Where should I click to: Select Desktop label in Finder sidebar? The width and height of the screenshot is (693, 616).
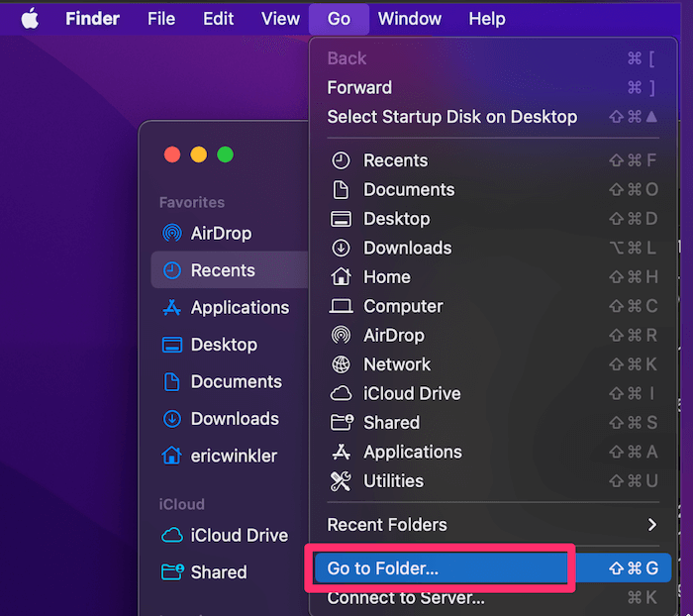[x=224, y=345]
